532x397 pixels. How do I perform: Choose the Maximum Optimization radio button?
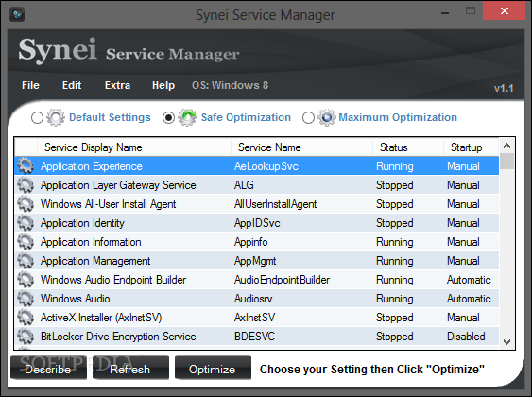pyautogui.click(x=308, y=118)
